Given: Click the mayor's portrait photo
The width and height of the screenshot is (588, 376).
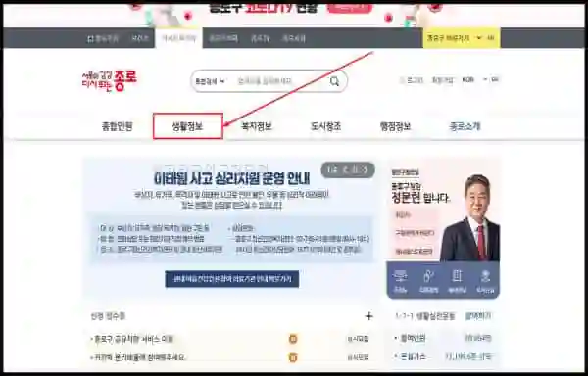Looking at the screenshot, I should 470,218.
